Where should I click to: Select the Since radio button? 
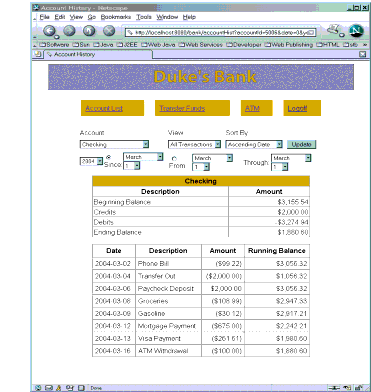[108, 157]
